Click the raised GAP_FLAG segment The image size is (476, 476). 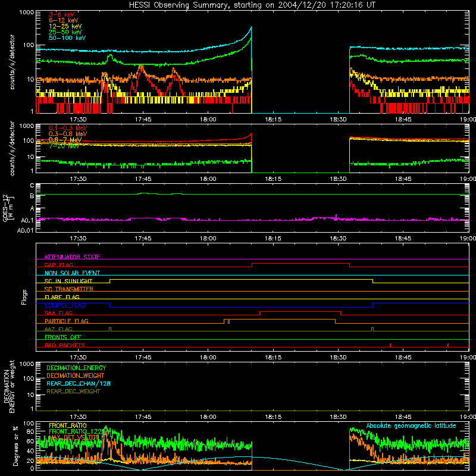pyautogui.click(x=301, y=263)
